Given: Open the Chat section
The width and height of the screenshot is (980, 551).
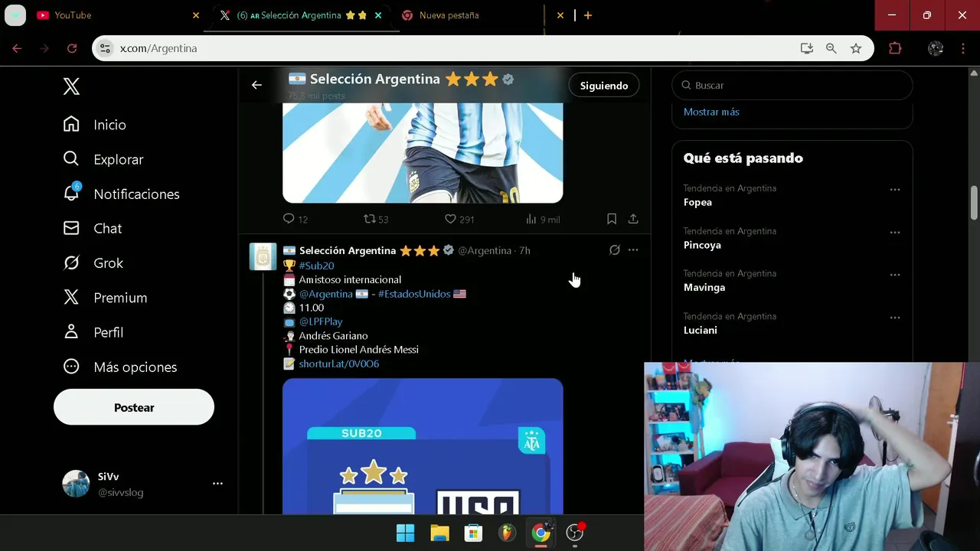Looking at the screenshot, I should pyautogui.click(x=92, y=228).
